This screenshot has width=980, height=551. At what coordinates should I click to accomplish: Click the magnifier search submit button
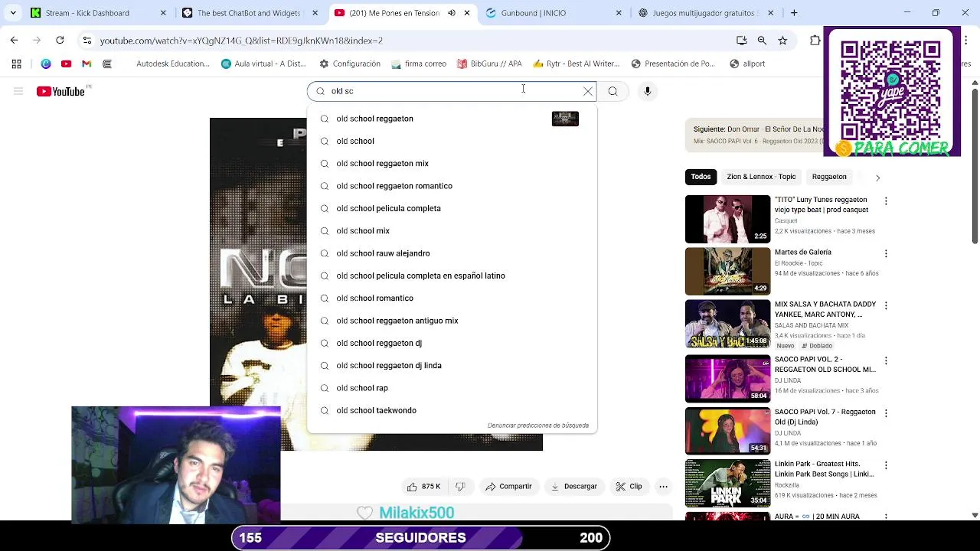pos(612,91)
